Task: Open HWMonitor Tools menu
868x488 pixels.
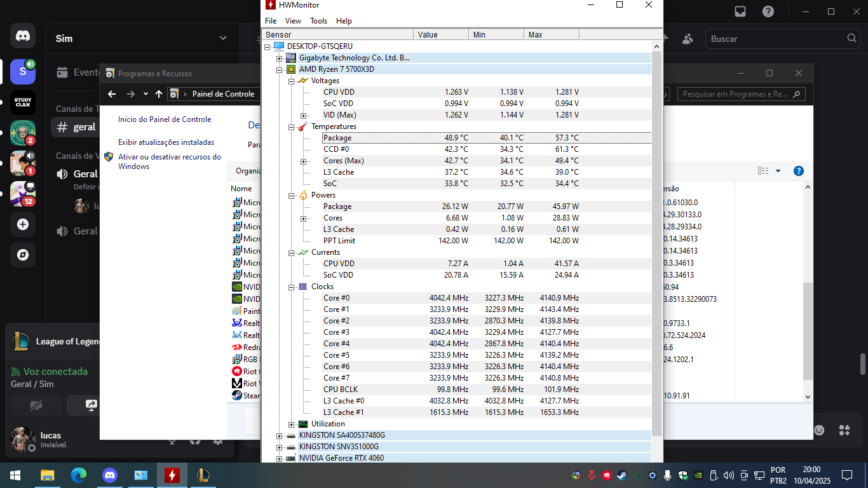Action: point(318,21)
